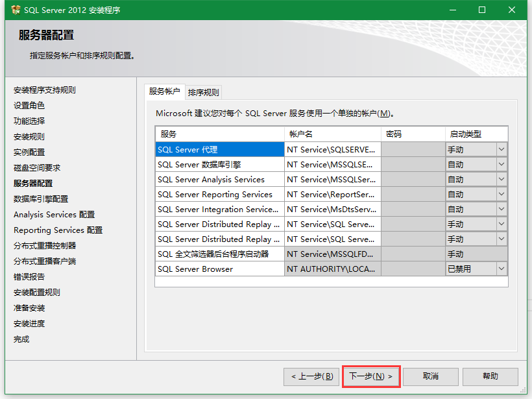Select the 服务帐户 tab
This screenshot has width=532, height=399.
(x=164, y=91)
